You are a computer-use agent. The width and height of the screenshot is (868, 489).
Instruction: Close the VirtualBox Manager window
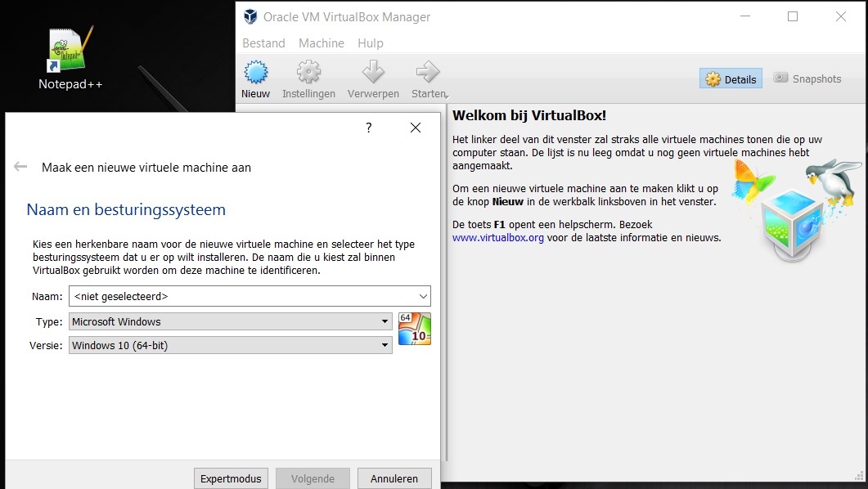[841, 16]
